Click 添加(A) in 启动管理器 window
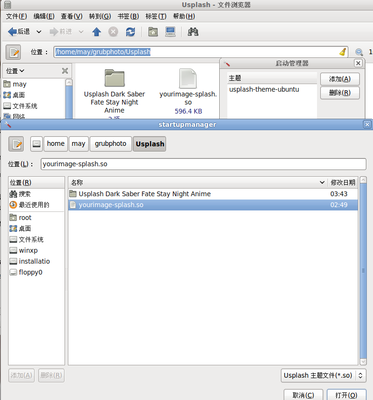The height and width of the screenshot is (400, 373). click(x=340, y=79)
